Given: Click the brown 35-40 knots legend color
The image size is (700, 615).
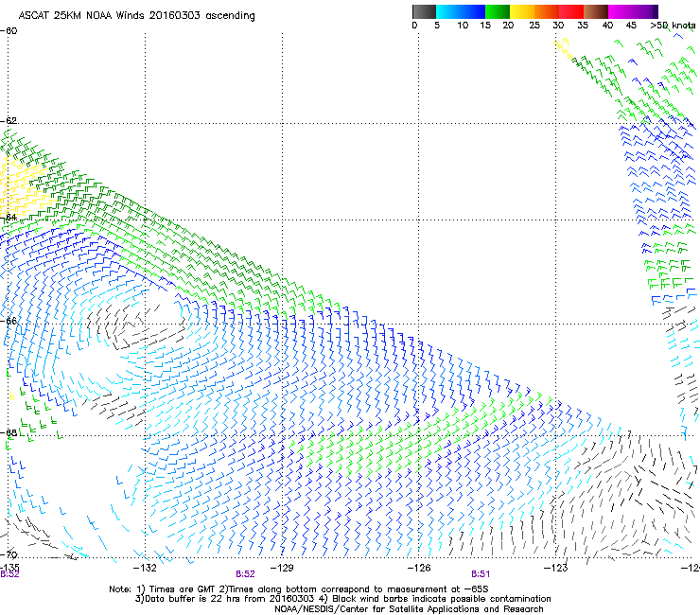Looking at the screenshot, I should (596, 11).
